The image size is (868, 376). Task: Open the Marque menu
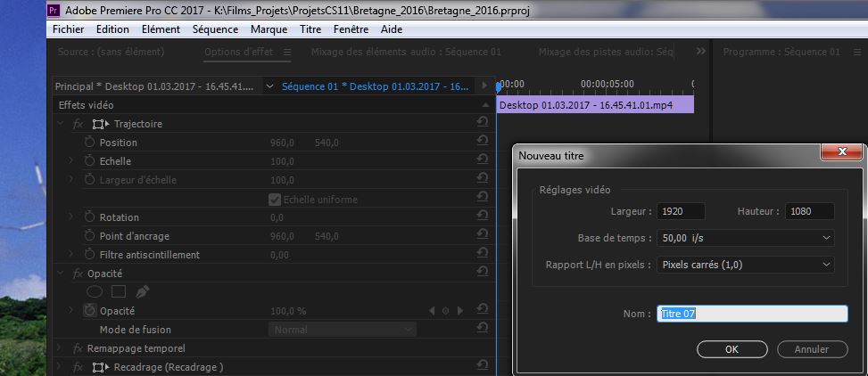[x=269, y=29]
